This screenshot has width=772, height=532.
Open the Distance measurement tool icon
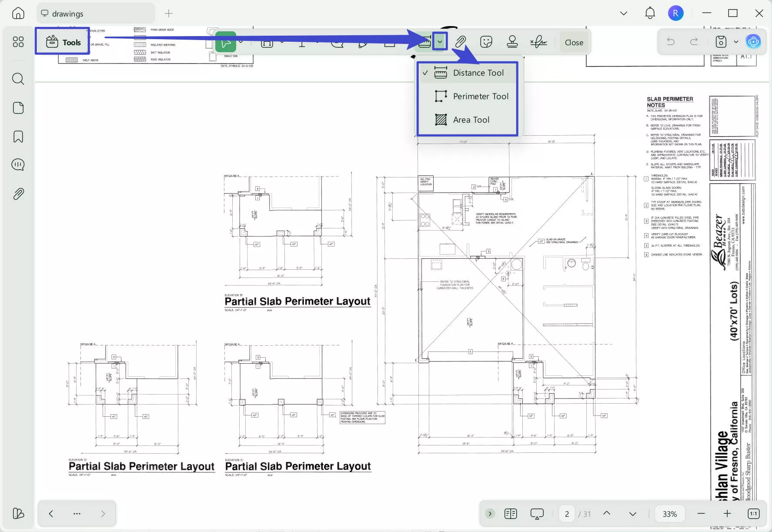coord(424,42)
